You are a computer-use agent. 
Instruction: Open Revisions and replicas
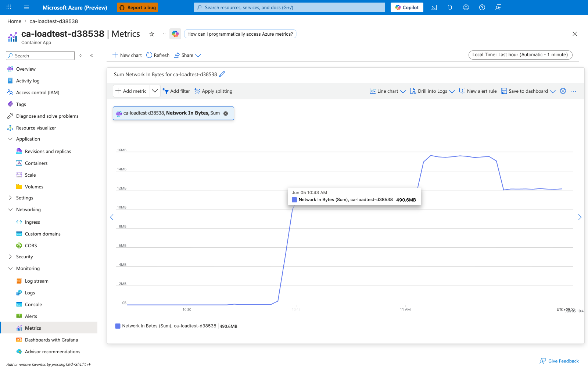click(x=48, y=151)
